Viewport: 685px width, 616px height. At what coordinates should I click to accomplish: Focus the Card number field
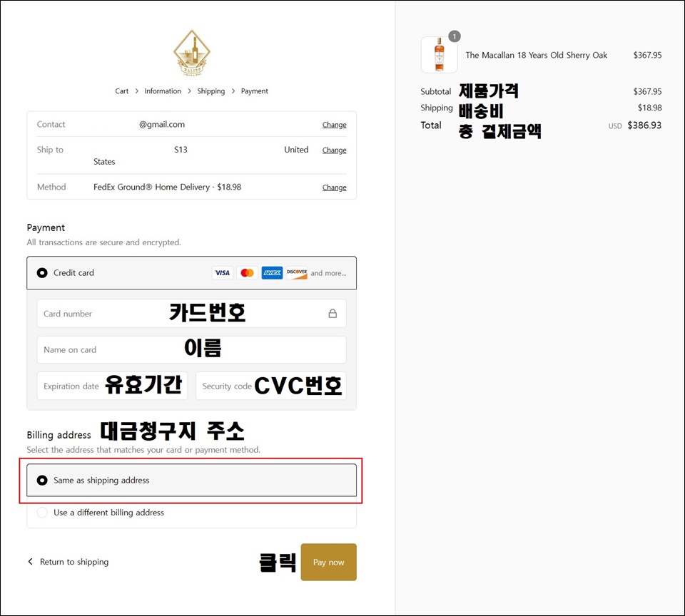[x=191, y=314]
